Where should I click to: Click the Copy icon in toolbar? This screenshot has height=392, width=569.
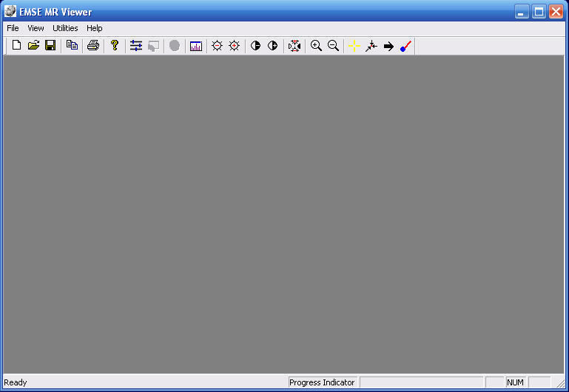(72, 46)
